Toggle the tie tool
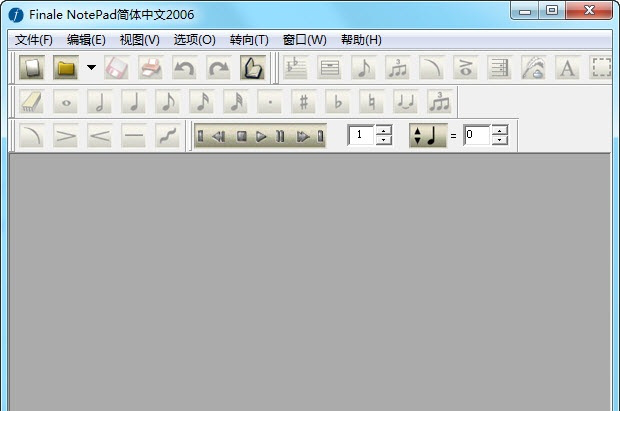The width and height of the screenshot is (620, 427). (x=406, y=102)
